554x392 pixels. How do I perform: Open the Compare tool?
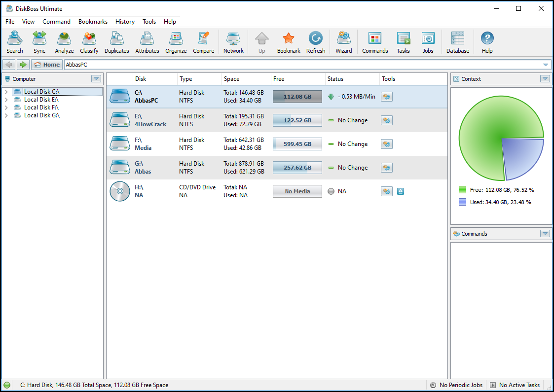pos(204,42)
